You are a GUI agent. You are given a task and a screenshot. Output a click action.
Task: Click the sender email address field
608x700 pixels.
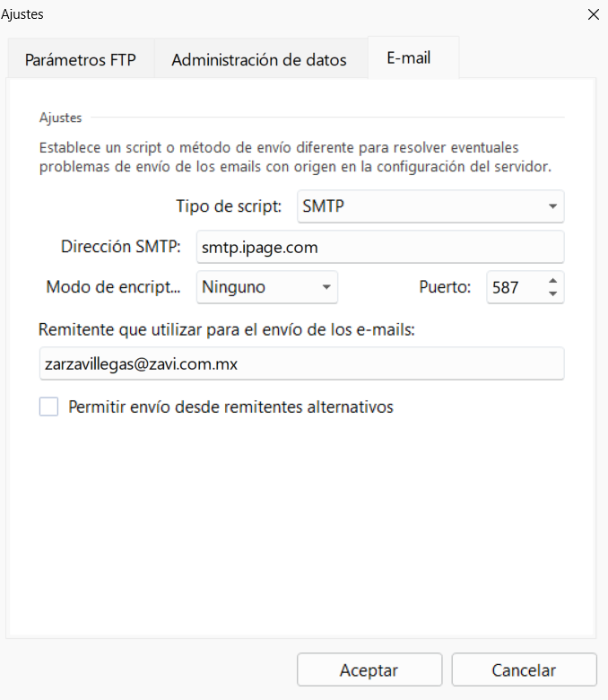[301, 364]
